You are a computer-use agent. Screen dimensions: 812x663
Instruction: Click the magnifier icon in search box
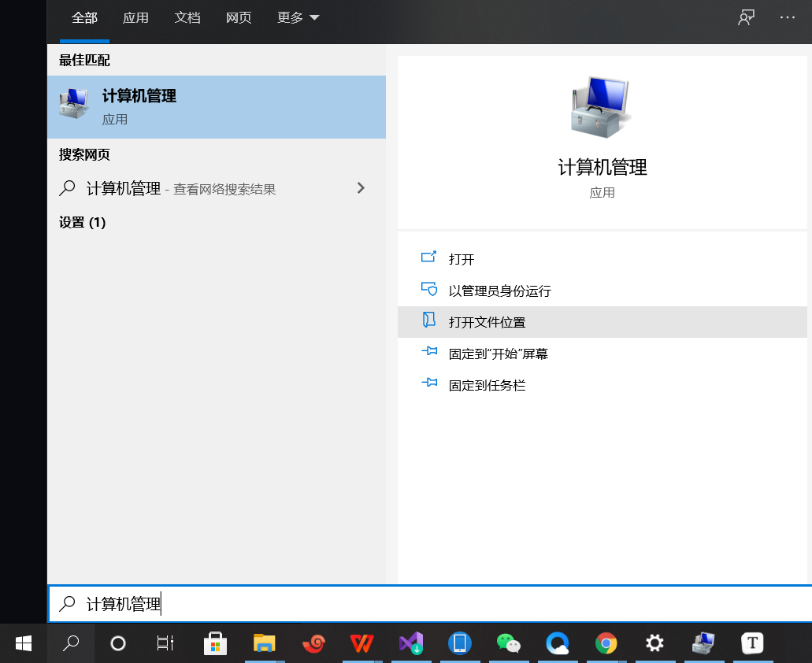click(67, 603)
